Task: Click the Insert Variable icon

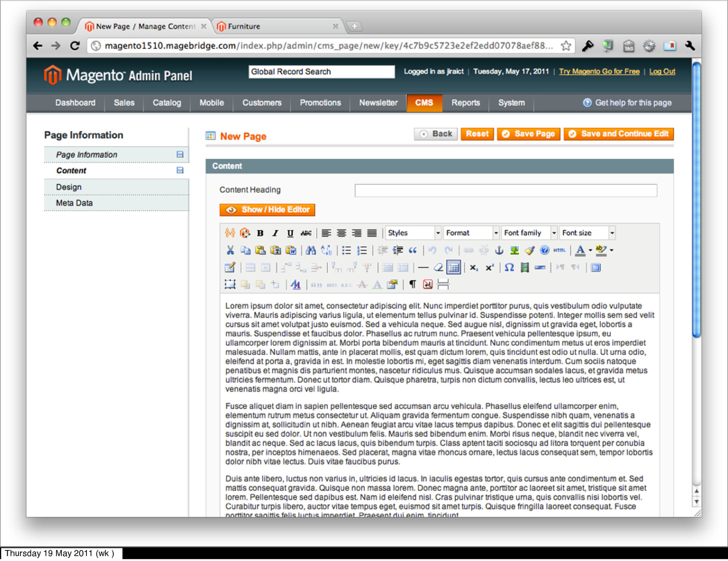Action: (x=230, y=233)
